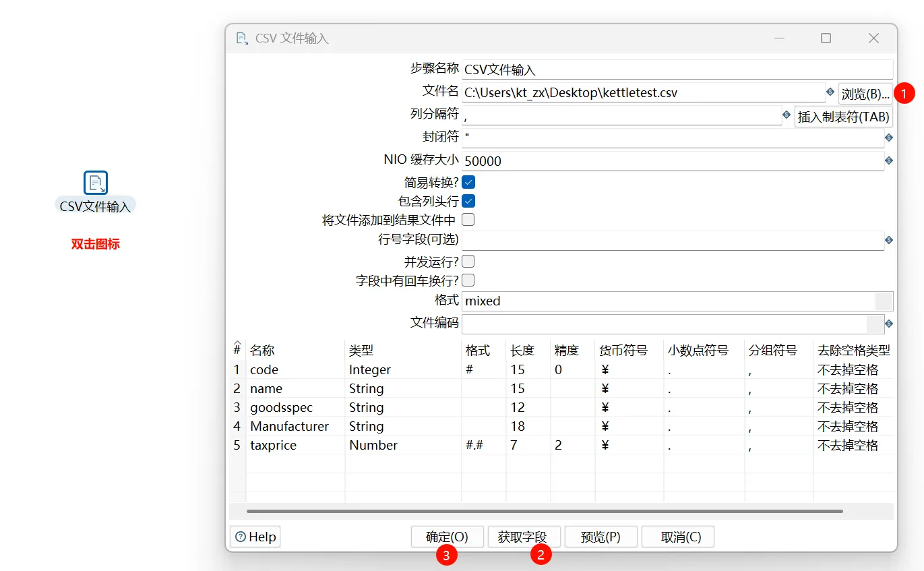This screenshot has height=571, width=924.
Task: Click the variable diamond icon beside 封闭符 field
Action: (888, 138)
